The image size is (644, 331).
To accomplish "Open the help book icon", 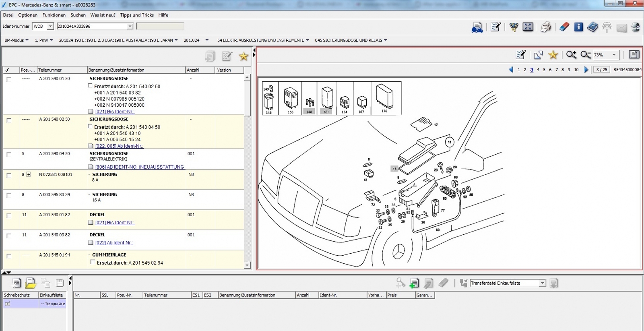I will pyautogui.click(x=592, y=27).
